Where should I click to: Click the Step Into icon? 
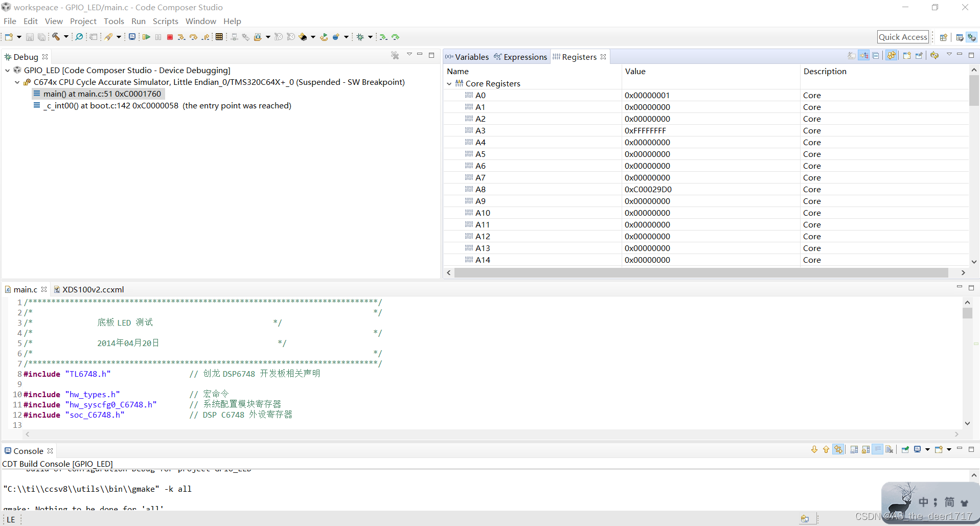[x=181, y=37]
